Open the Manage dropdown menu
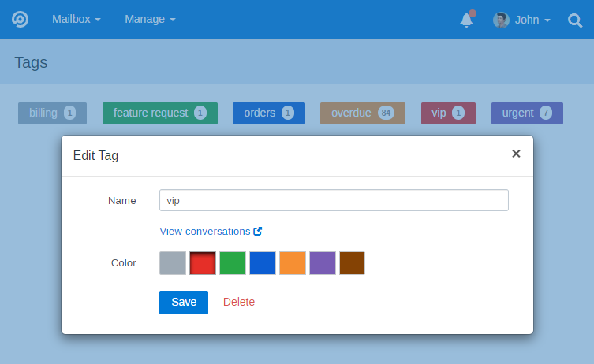594x364 pixels. click(x=150, y=19)
